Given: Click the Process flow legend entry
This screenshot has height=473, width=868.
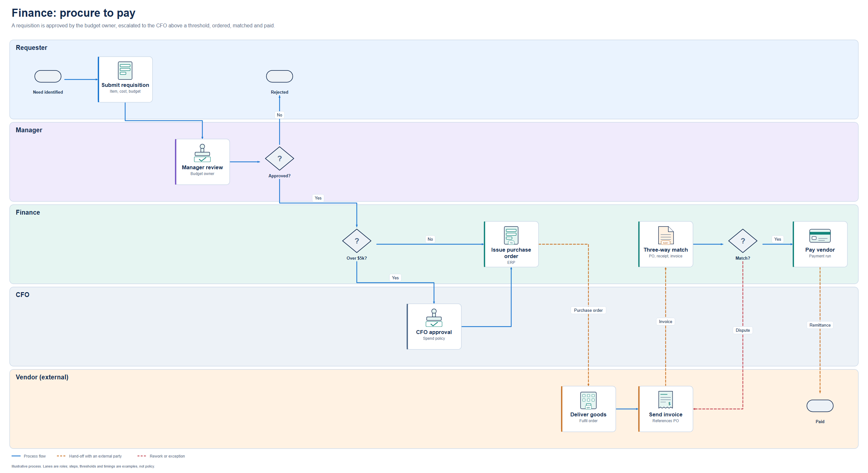Looking at the screenshot, I should click(x=29, y=456).
